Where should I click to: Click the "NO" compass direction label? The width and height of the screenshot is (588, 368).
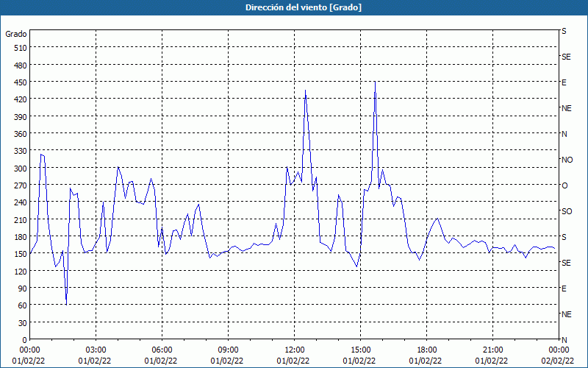pyautogui.click(x=567, y=160)
